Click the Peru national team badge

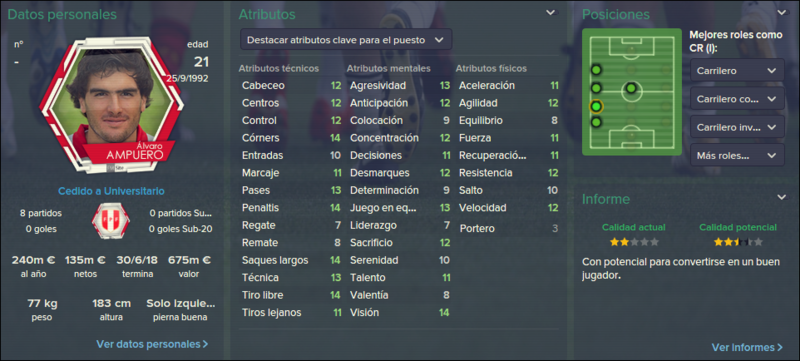[110, 221]
